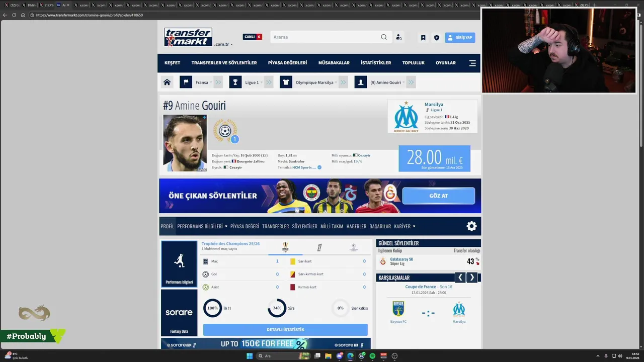Switch to the TRANSFERLER tab
The height and width of the screenshot is (362, 644).
click(x=275, y=226)
